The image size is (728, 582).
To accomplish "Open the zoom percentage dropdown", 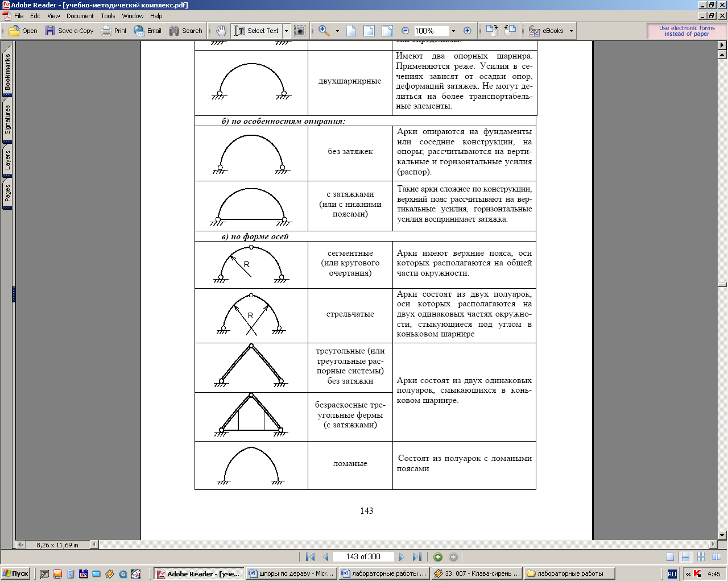I will [453, 31].
